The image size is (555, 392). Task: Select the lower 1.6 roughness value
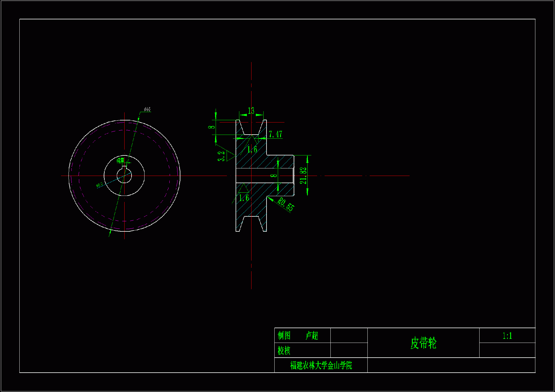coord(244,198)
